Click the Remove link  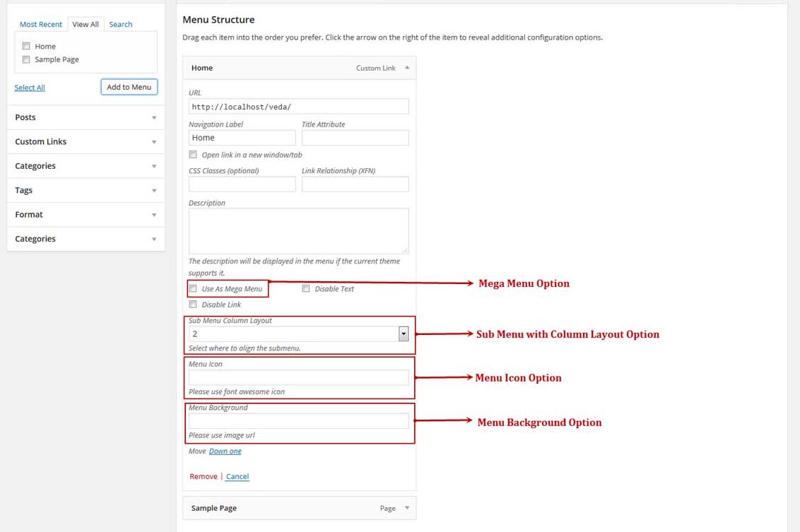pos(204,477)
